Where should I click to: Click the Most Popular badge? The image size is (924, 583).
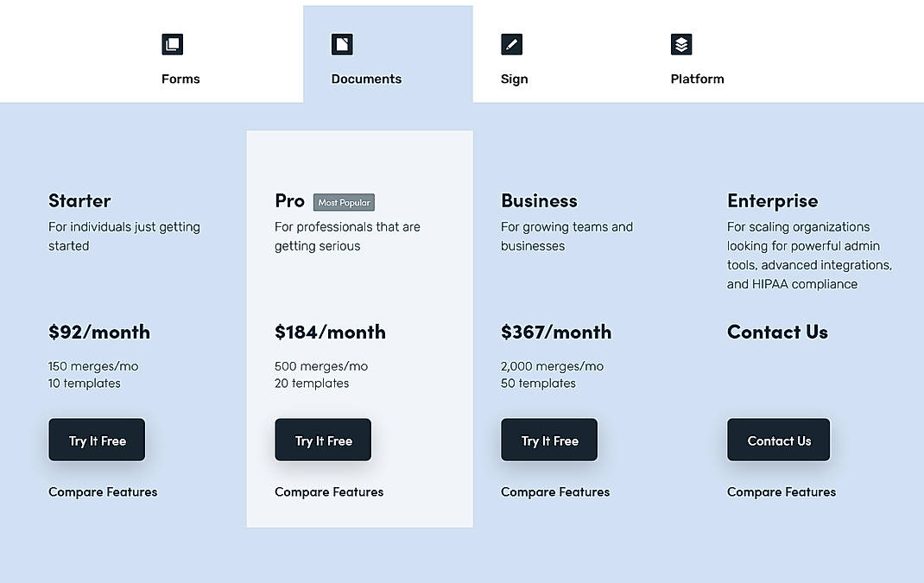344,202
